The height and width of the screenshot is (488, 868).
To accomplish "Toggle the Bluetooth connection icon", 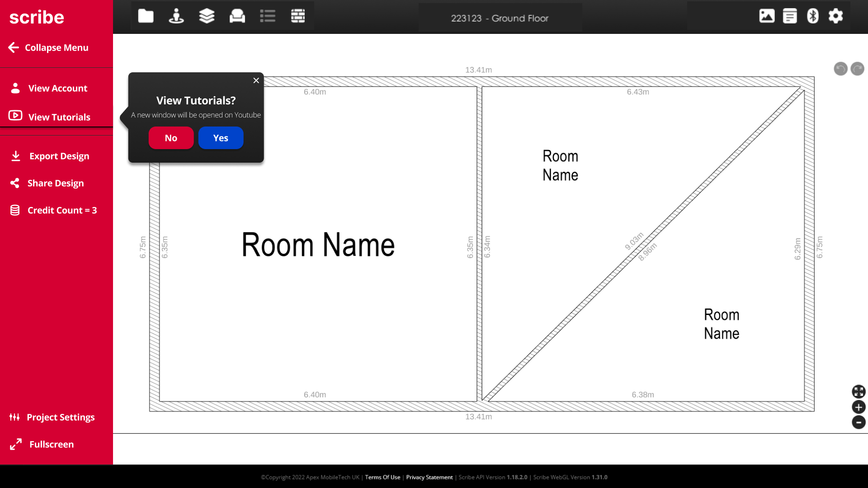I will (x=813, y=16).
